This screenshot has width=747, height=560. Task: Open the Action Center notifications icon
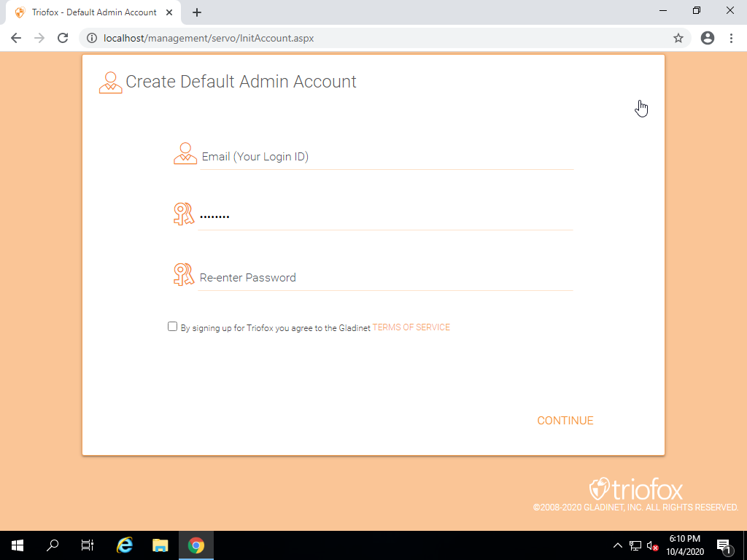tap(724, 545)
